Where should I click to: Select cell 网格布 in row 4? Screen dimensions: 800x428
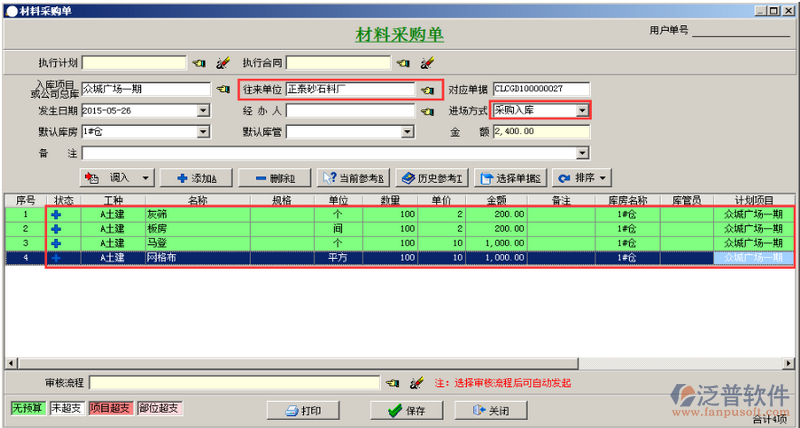198,258
